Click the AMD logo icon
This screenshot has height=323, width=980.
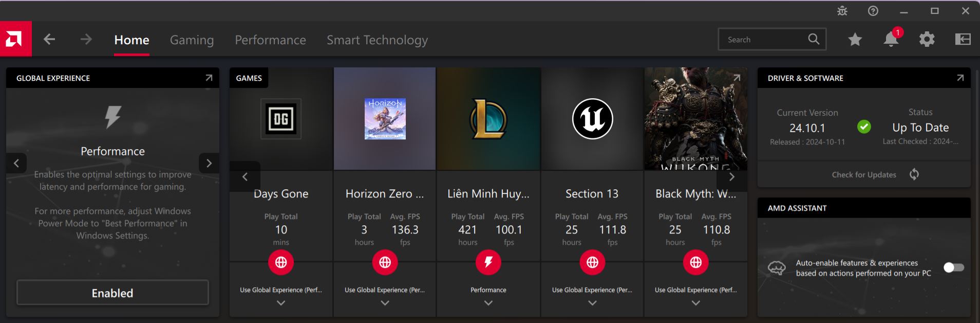15,39
